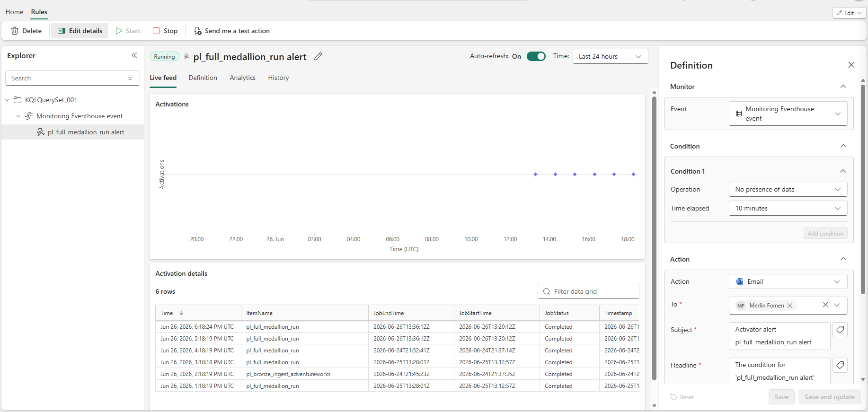
Task: Collapse the Explorer pane with double chevron
Action: (x=134, y=55)
